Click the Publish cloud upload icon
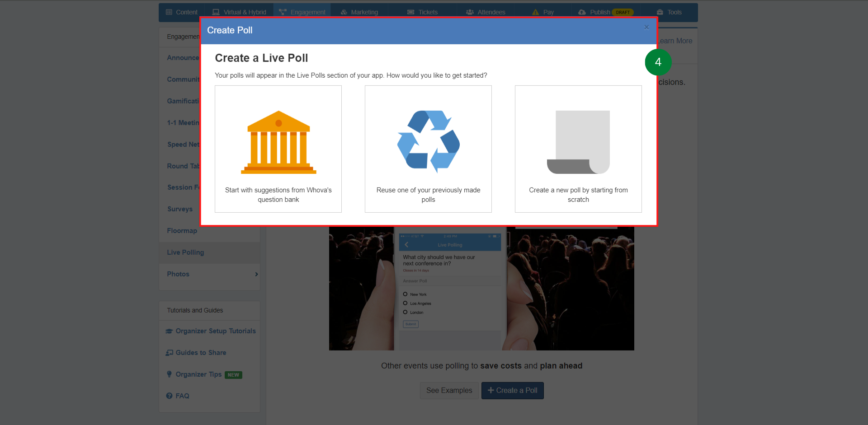Viewport: 868px width, 425px height. (x=581, y=12)
